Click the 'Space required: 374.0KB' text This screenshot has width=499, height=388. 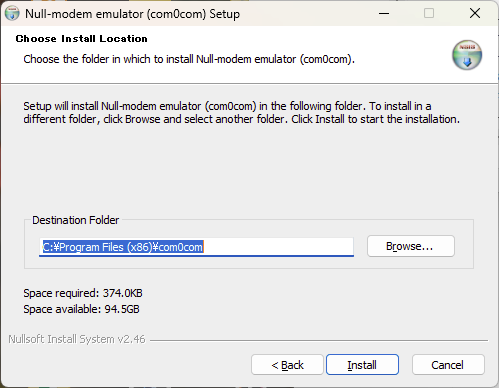pos(83,293)
